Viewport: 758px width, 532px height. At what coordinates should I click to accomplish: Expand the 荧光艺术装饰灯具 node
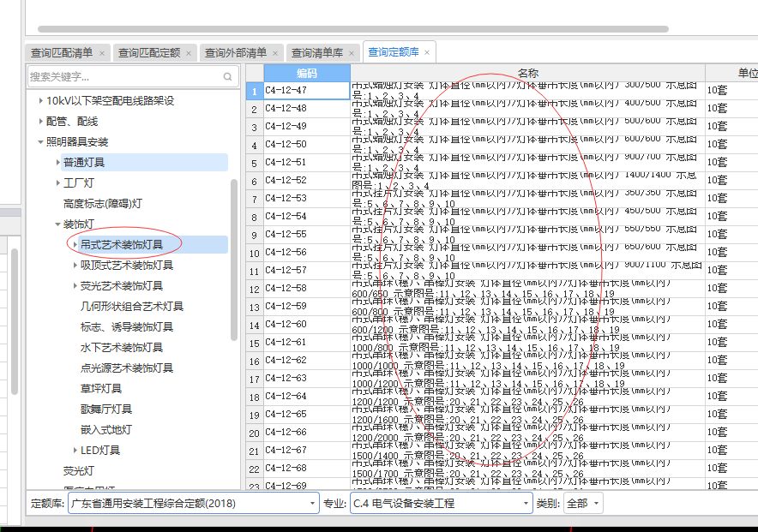75,286
